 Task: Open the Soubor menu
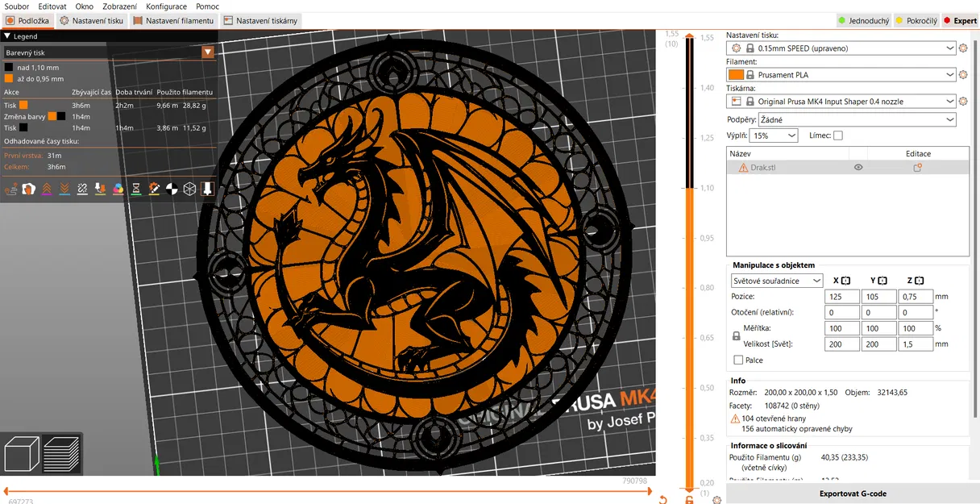(x=17, y=6)
